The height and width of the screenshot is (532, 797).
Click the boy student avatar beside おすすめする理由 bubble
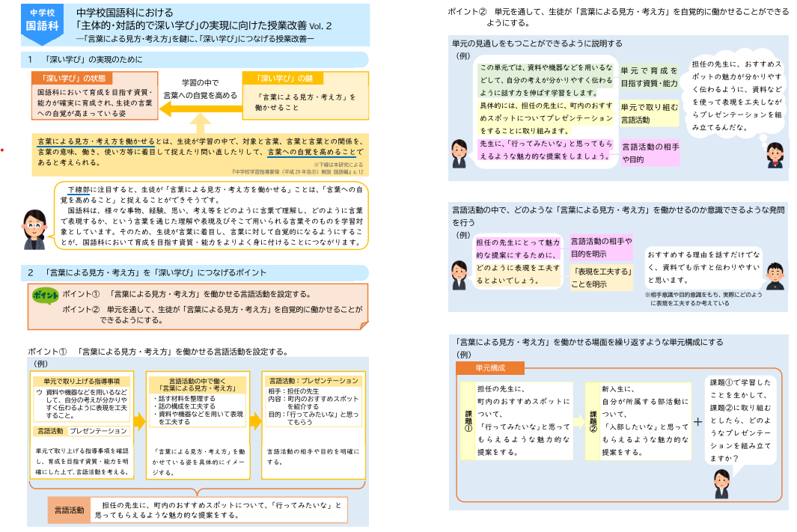tap(774, 277)
